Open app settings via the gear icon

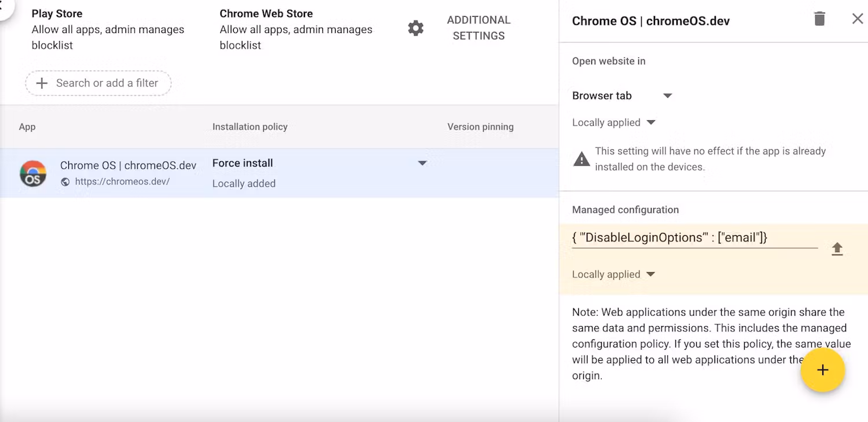coord(415,28)
